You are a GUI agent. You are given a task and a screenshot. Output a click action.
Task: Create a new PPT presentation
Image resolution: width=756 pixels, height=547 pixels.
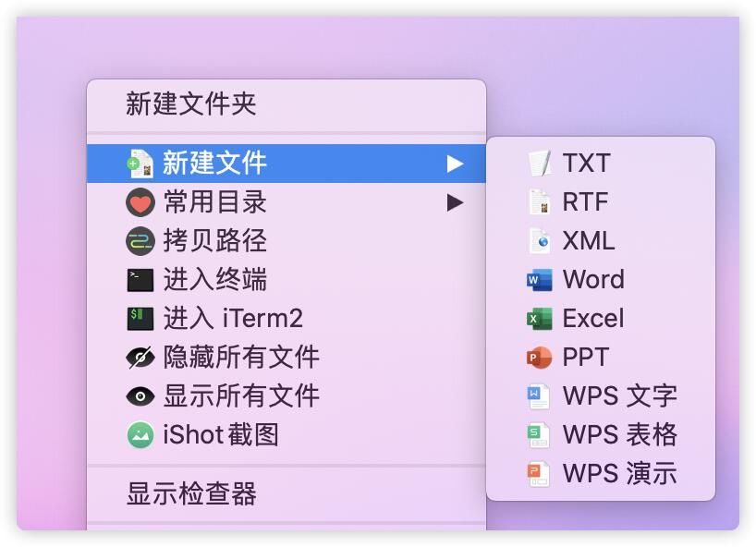point(601,358)
